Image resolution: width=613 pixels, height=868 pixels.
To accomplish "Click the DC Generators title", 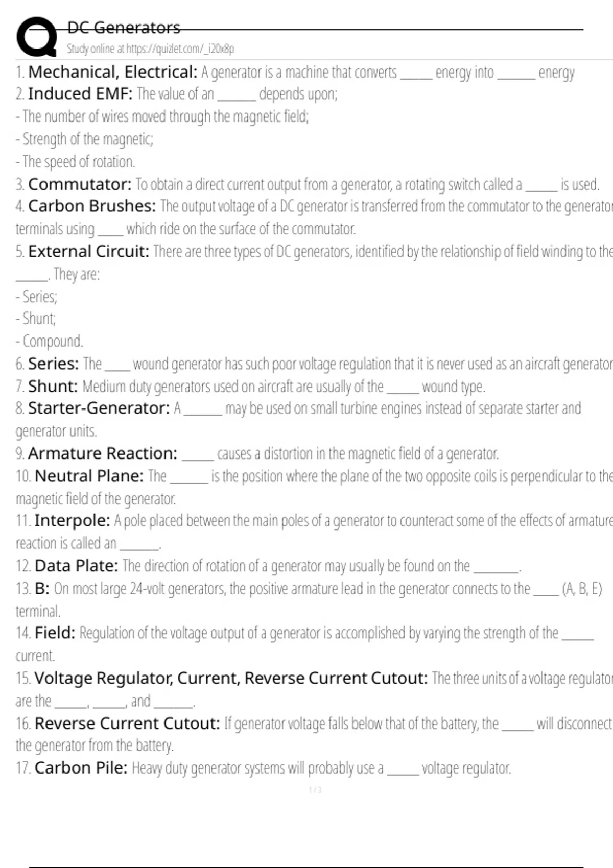I will point(124,28).
